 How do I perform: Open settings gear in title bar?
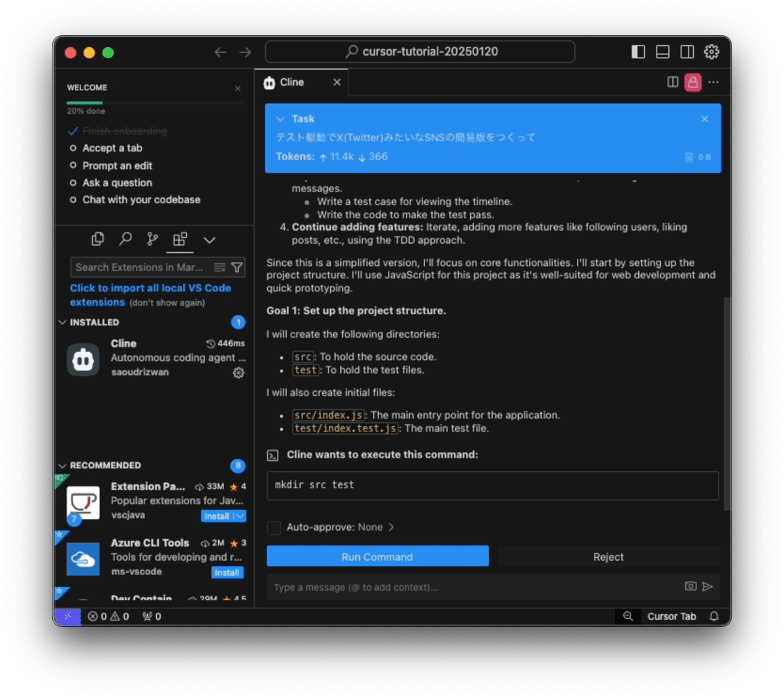point(711,52)
